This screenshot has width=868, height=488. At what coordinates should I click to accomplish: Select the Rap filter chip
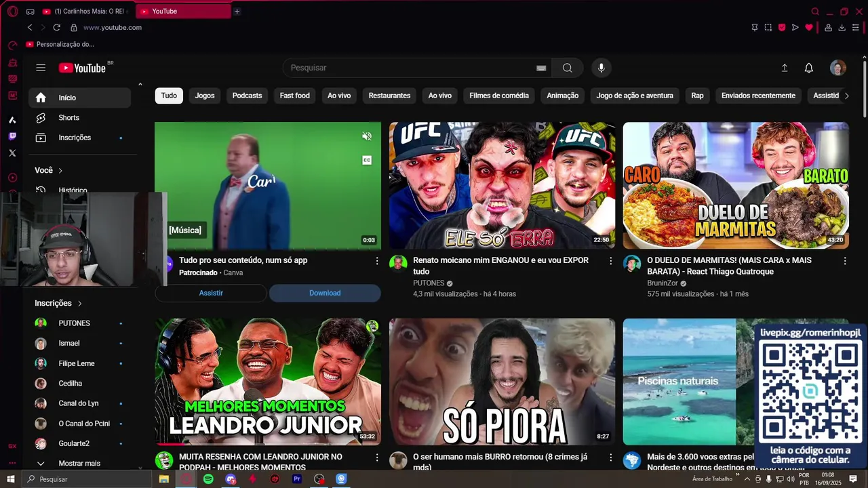(x=697, y=96)
